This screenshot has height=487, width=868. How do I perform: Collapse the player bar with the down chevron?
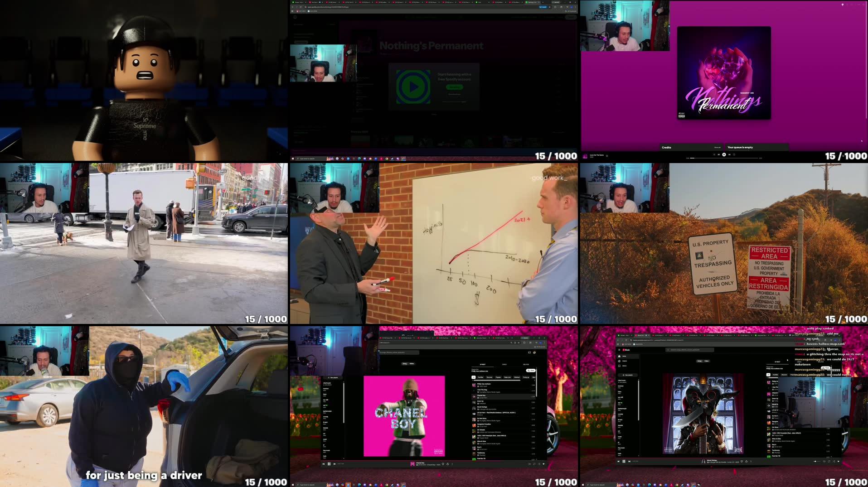tap(543, 463)
